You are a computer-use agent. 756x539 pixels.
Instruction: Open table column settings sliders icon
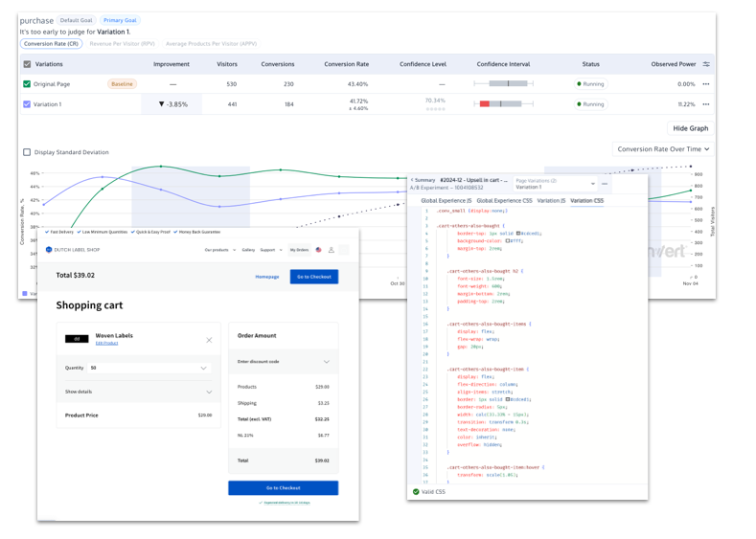(706, 64)
